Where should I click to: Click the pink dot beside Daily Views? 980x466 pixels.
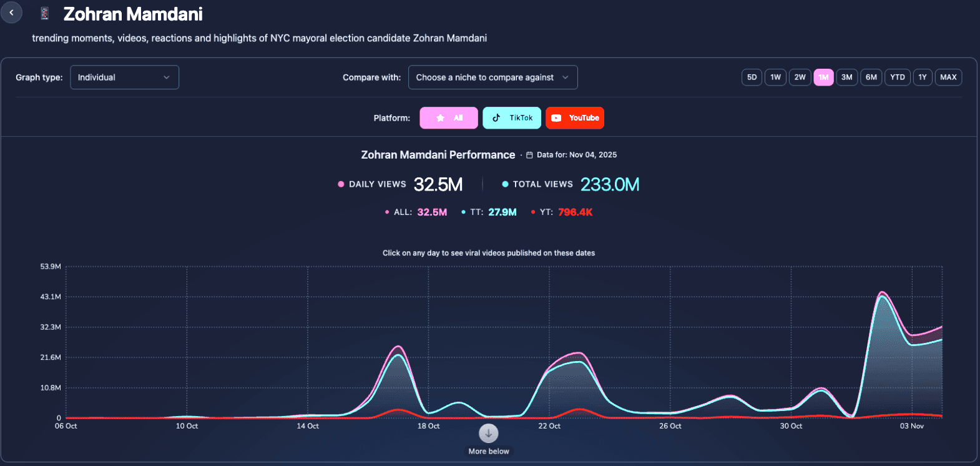pos(341,184)
